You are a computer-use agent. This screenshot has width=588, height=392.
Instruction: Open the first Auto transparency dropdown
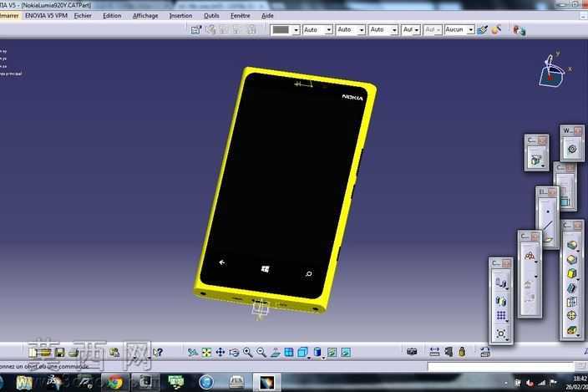317,29
